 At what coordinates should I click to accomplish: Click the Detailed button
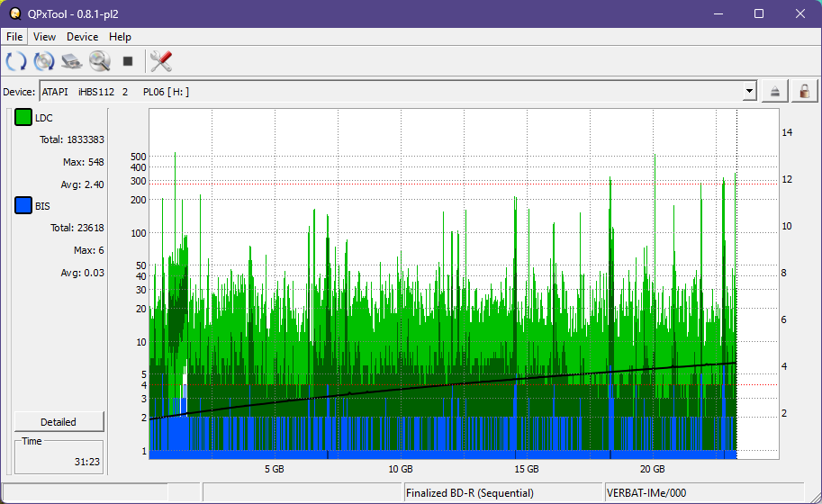coord(59,422)
